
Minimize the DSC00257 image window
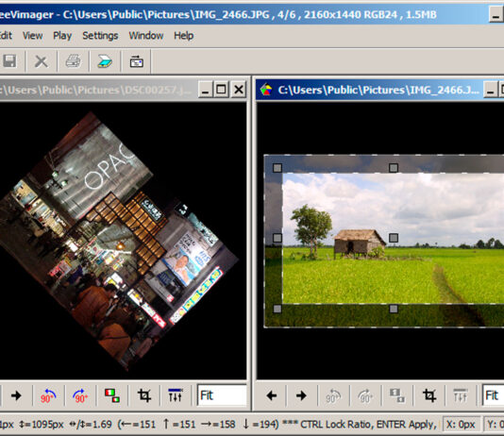click(x=206, y=90)
